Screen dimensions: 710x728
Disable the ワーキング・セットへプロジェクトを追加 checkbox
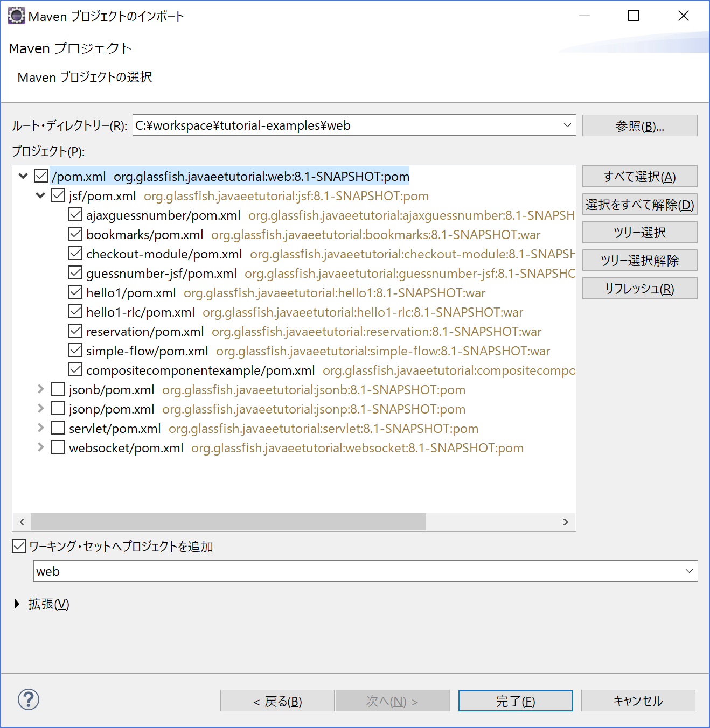coord(19,546)
